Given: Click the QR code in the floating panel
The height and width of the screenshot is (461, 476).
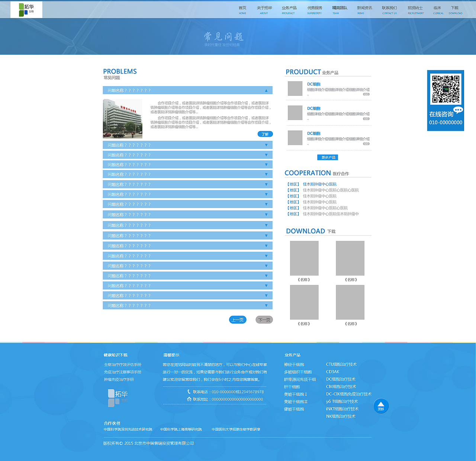Looking at the screenshot, I should (446, 89).
